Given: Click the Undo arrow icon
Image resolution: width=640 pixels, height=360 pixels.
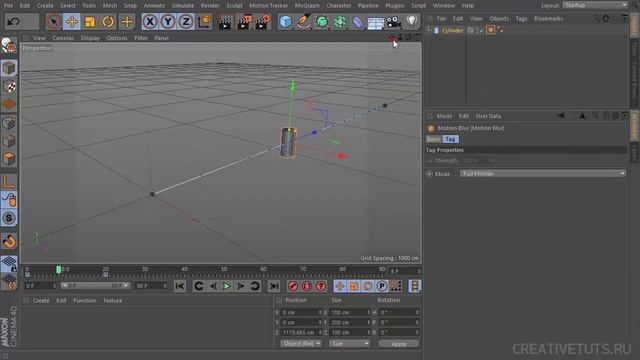Looking at the screenshot, I should [x=13, y=21].
